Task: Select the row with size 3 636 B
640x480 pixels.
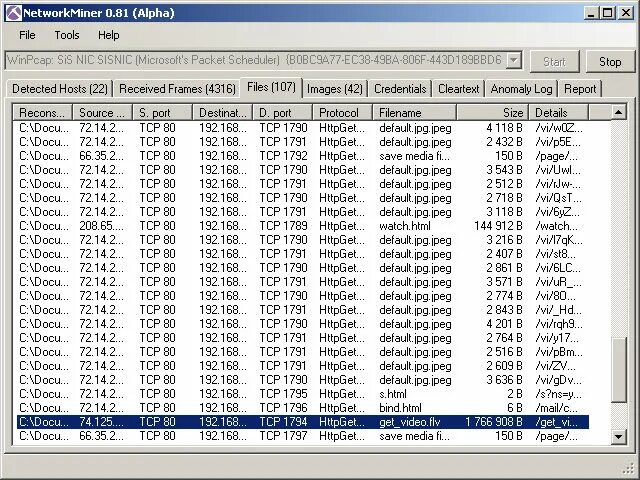Action: tap(302, 380)
